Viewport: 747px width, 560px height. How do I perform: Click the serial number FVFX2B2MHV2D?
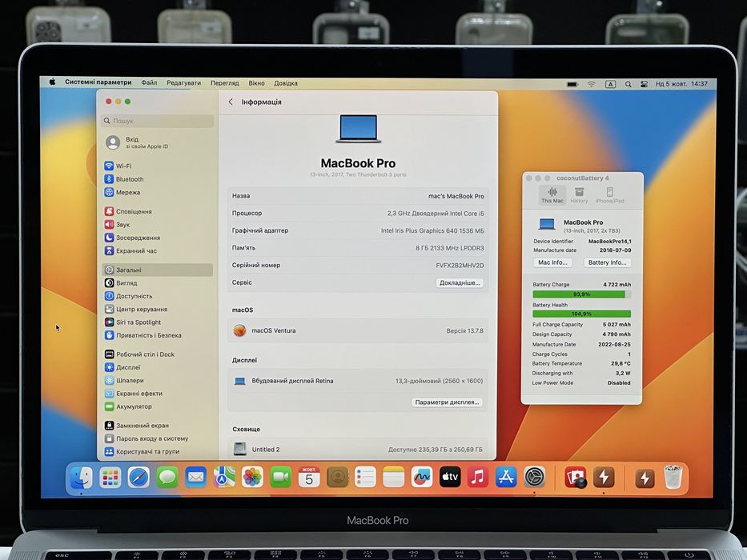tap(460, 266)
